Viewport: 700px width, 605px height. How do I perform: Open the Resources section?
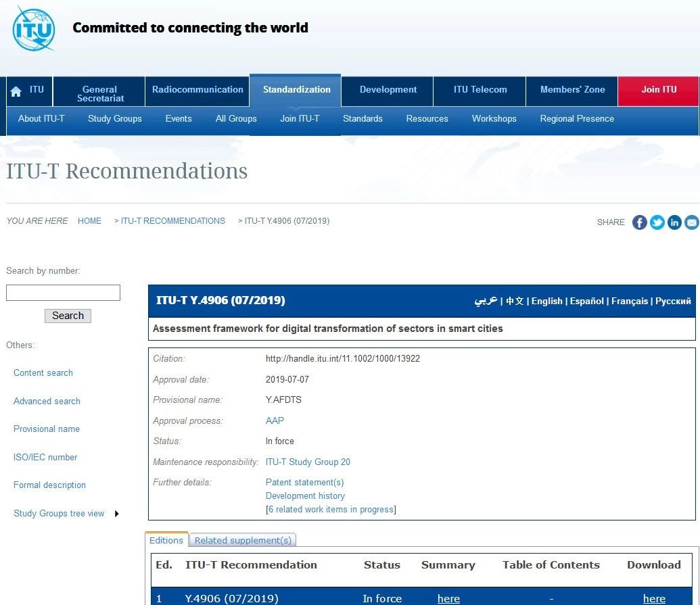427,119
